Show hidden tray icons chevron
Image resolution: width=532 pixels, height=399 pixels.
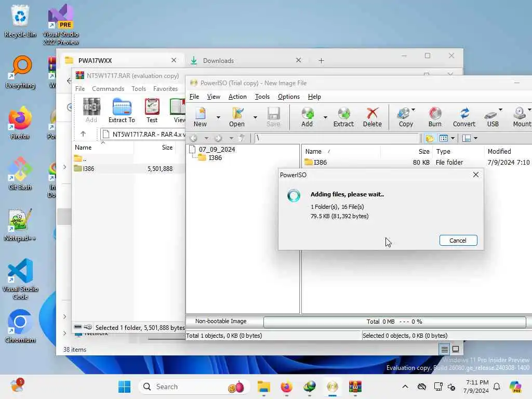pos(405,387)
